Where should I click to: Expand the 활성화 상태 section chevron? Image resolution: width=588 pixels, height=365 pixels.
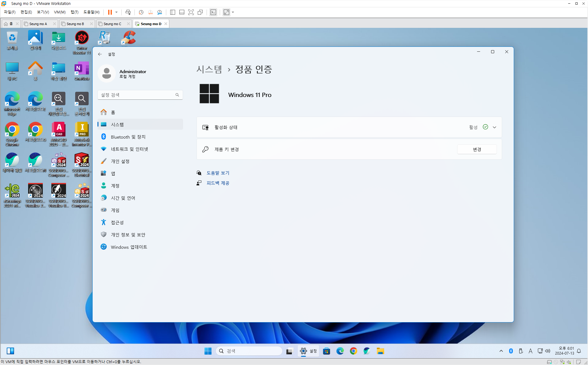[494, 127]
